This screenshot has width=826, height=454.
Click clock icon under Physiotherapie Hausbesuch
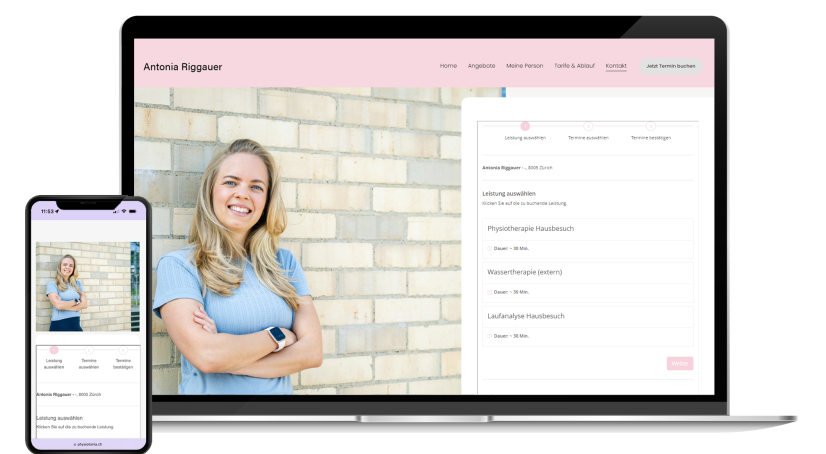(490, 248)
